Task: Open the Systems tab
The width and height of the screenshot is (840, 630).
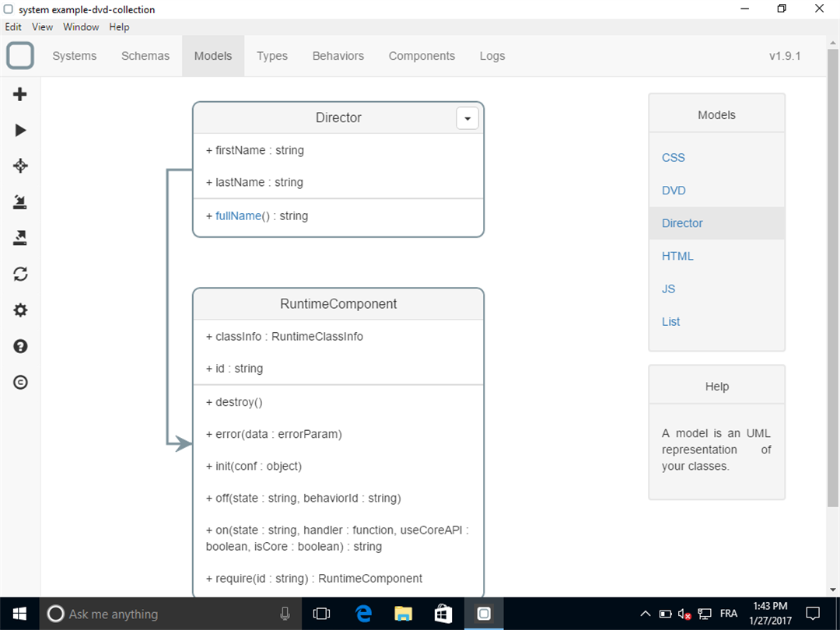Action: click(x=75, y=56)
